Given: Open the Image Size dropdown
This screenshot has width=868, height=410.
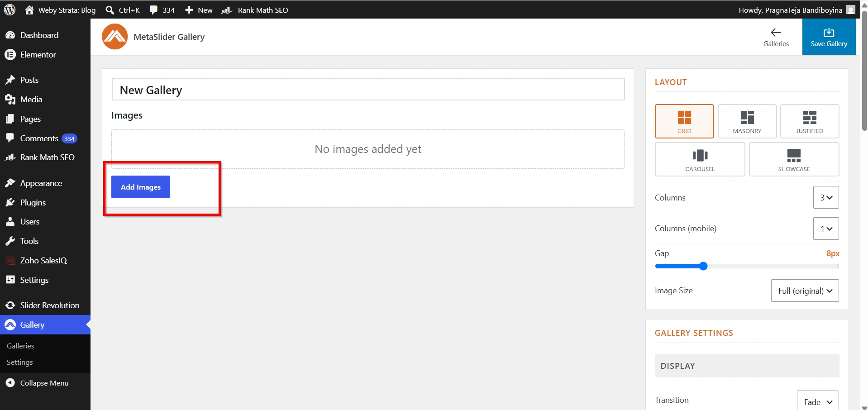Looking at the screenshot, I should point(805,291).
